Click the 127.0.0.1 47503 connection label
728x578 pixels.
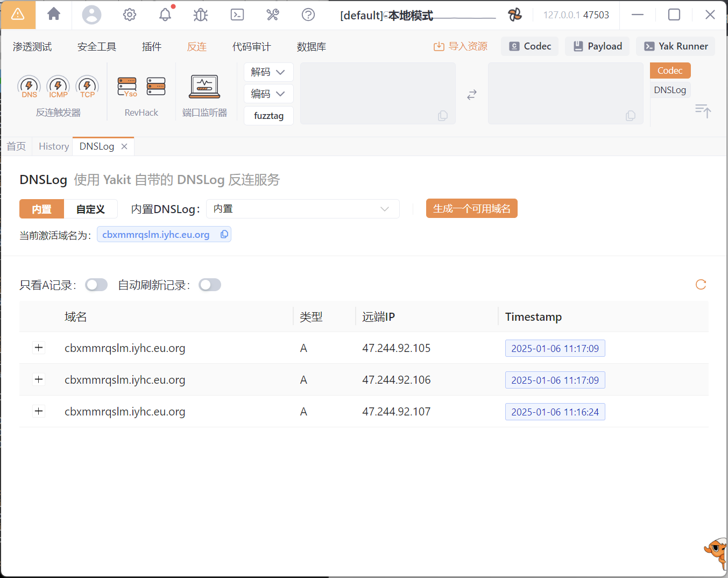[x=576, y=15]
